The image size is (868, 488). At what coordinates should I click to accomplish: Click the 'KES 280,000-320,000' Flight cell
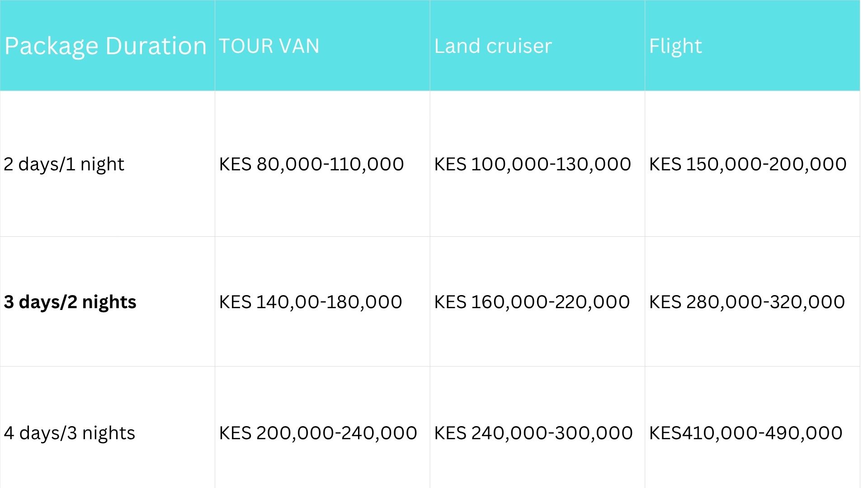(747, 302)
